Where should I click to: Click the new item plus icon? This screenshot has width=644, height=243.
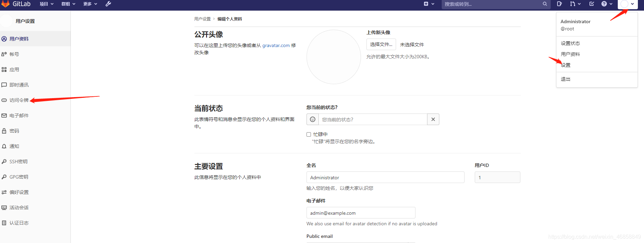426,4
